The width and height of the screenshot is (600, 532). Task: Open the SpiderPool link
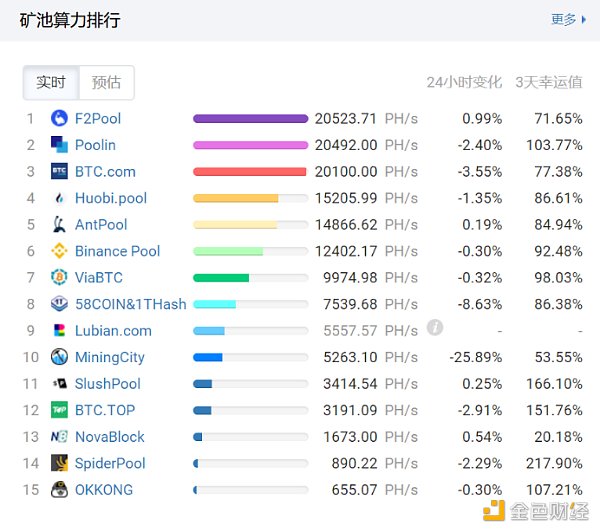(110, 463)
